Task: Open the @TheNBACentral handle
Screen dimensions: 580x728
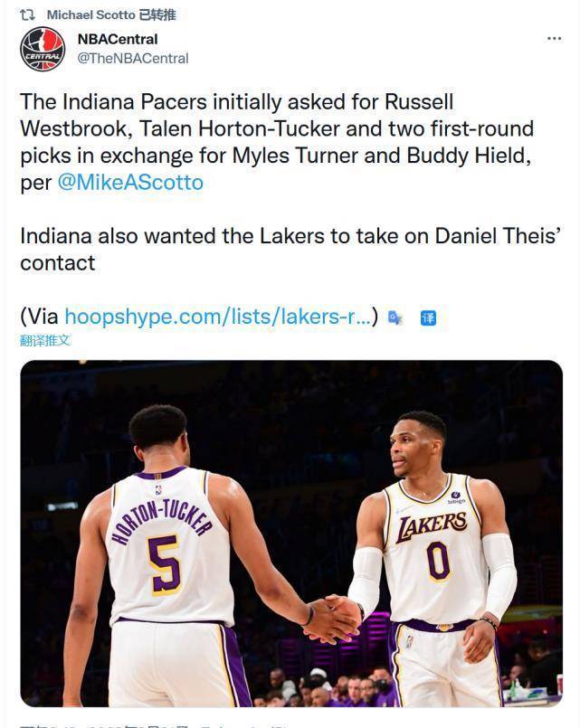Action: click(x=133, y=59)
